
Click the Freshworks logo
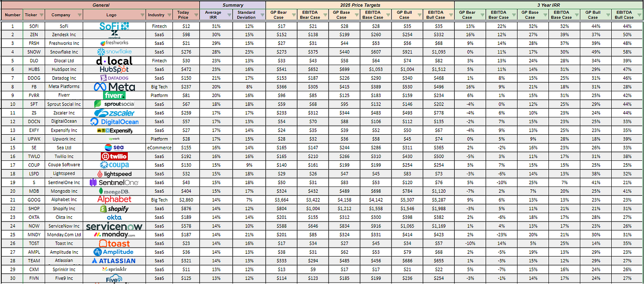pyautogui.click(x=115, y=43)
